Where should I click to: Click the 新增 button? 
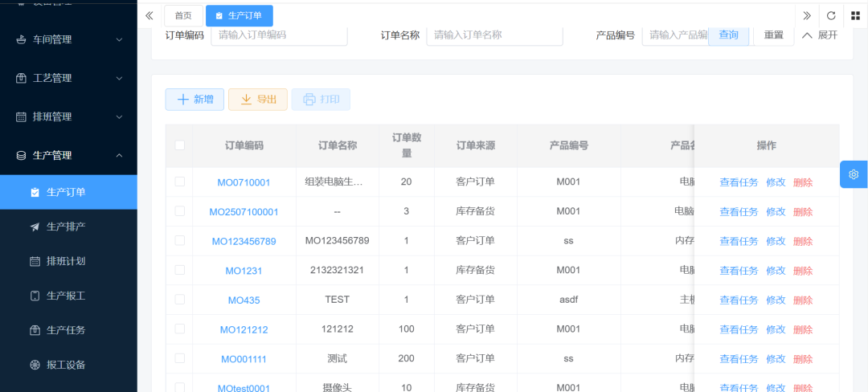[x=195, y=100]
